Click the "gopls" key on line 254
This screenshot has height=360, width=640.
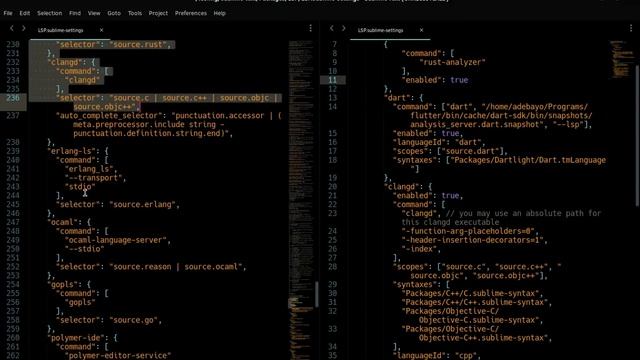pyautogui.click(x=63, y=284)
